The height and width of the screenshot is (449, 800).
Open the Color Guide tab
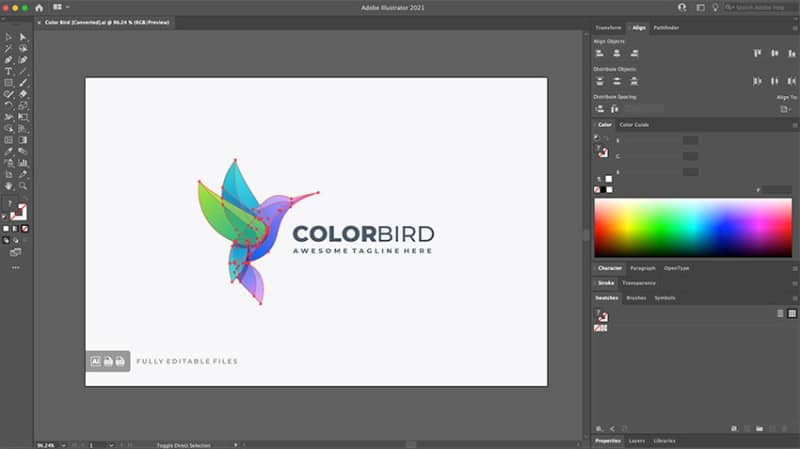(x=634, y=124)
